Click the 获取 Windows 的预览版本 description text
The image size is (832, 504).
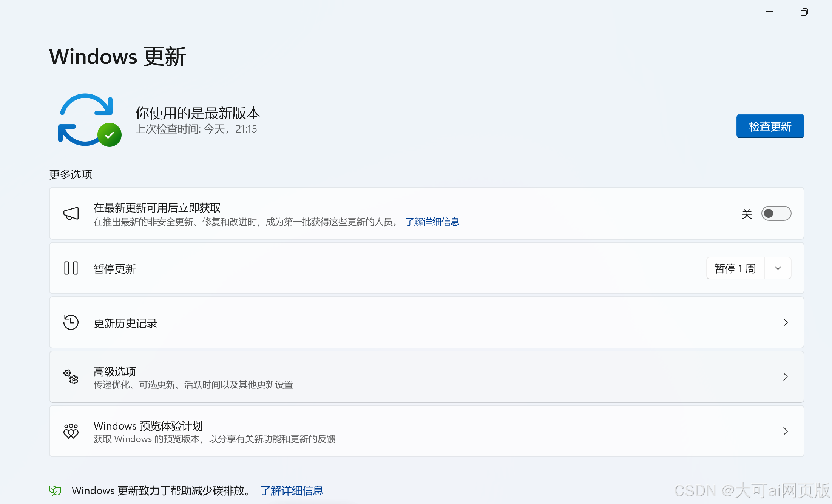tap(215, 439)
